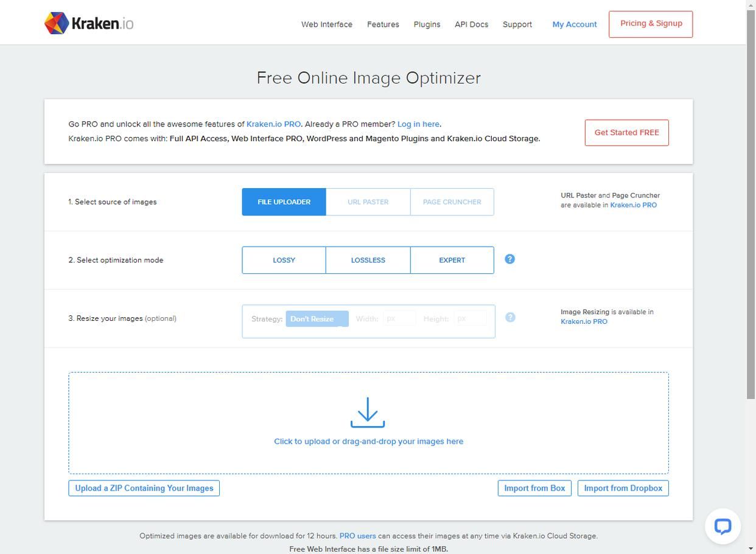Click the Free Online Image Optimizer heading
Viewport: 756px width, 554px height.
(368, 78)
